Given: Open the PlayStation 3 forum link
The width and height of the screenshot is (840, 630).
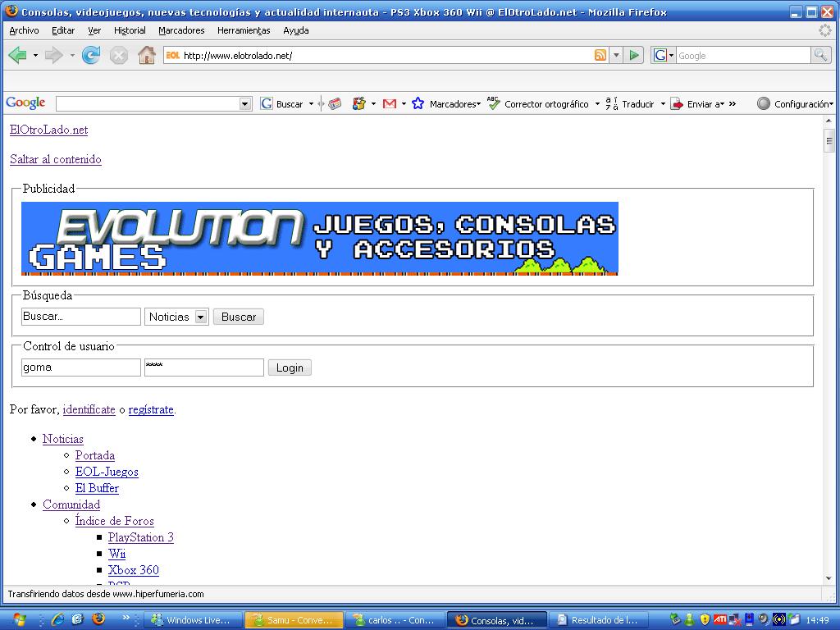Looking at the screenshot, I should (141, 537).
